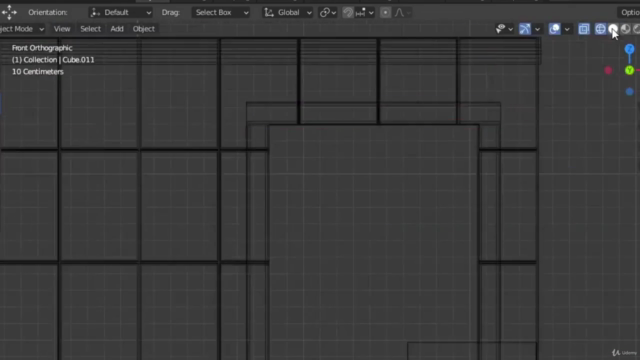640x360 pixels.
Task: Open the object visibility and selectability icon
Action: tap(504, 29)
